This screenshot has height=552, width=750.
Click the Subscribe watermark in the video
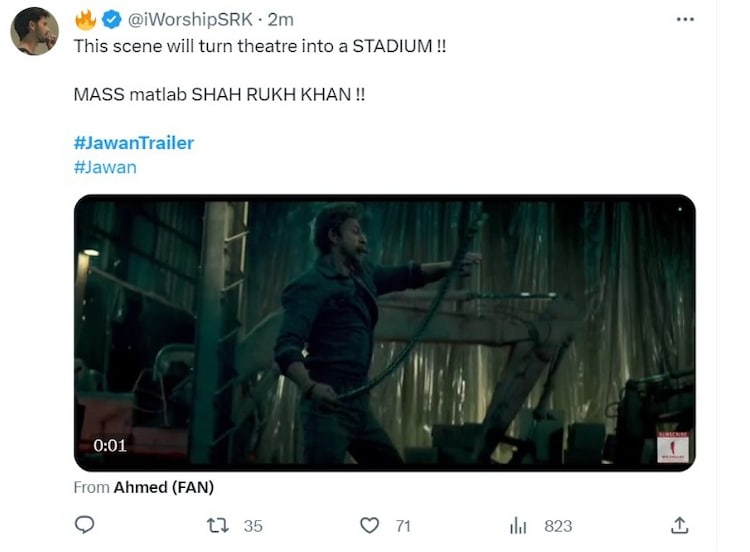tap(671, 446)
